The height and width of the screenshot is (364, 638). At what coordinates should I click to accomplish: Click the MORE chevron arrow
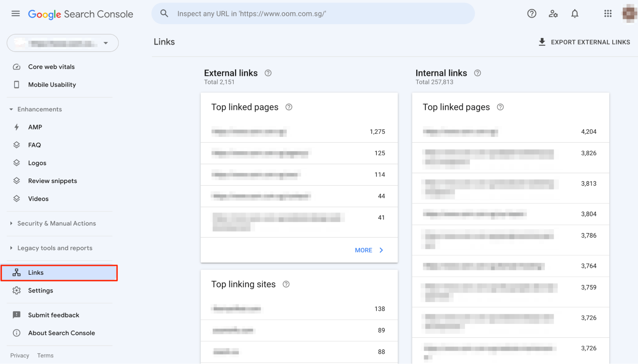(x=381, y=250)
